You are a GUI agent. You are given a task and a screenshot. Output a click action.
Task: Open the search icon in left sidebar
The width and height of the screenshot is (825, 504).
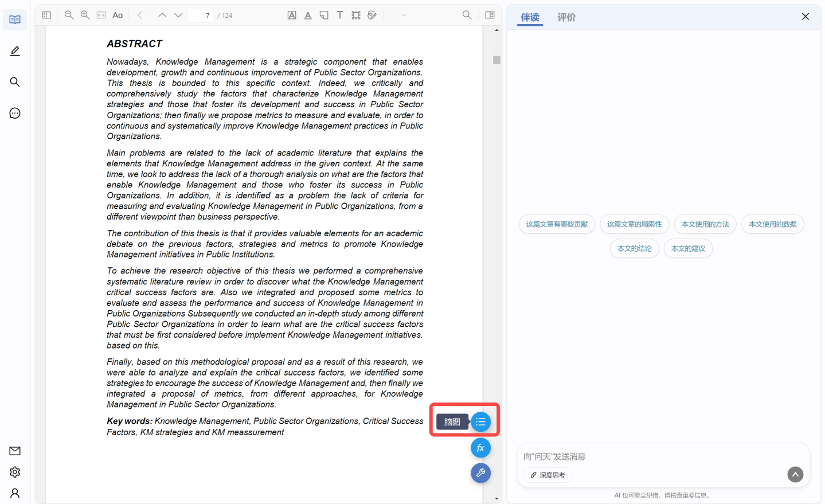[15, 82]
